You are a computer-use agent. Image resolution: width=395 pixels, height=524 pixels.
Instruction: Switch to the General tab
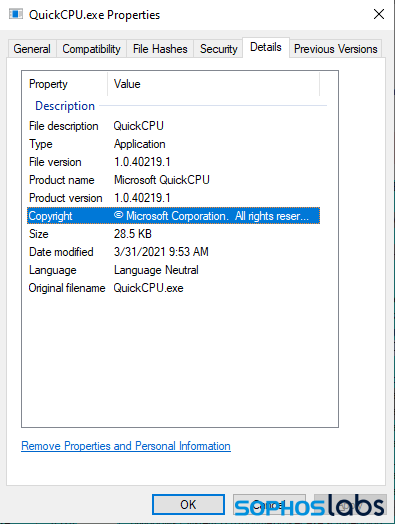point(32,49)
